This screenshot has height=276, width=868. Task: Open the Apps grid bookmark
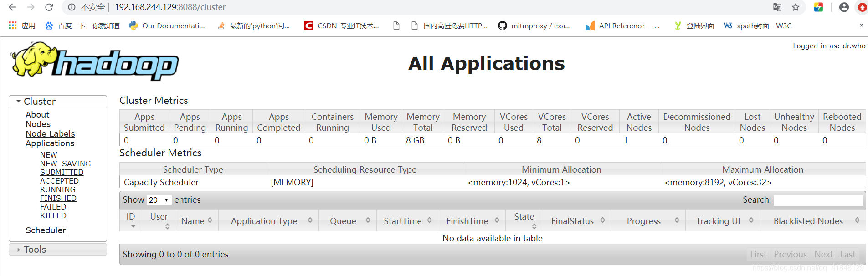click(22, 26)
